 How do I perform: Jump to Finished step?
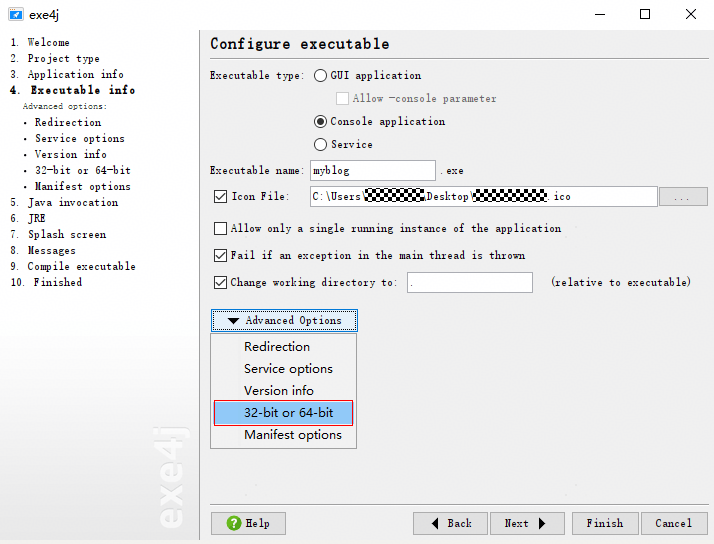tap(46, 282)
